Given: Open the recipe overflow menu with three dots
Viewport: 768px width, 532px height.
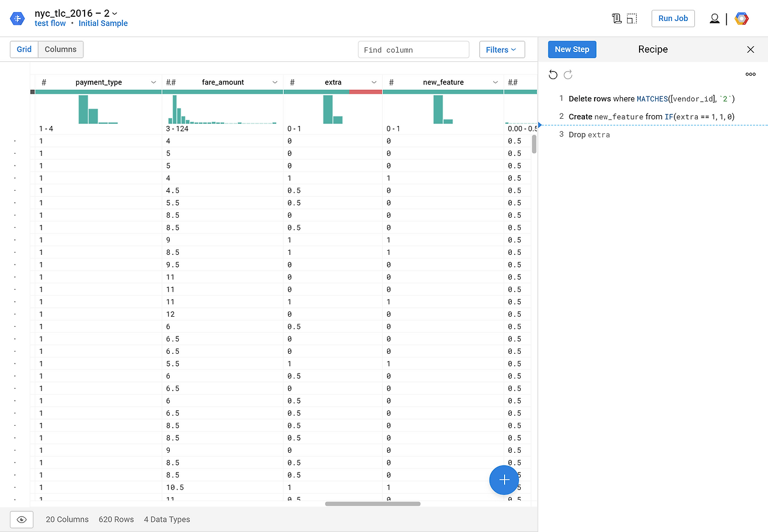Looking at the screenshot, I should click(751, 74).
